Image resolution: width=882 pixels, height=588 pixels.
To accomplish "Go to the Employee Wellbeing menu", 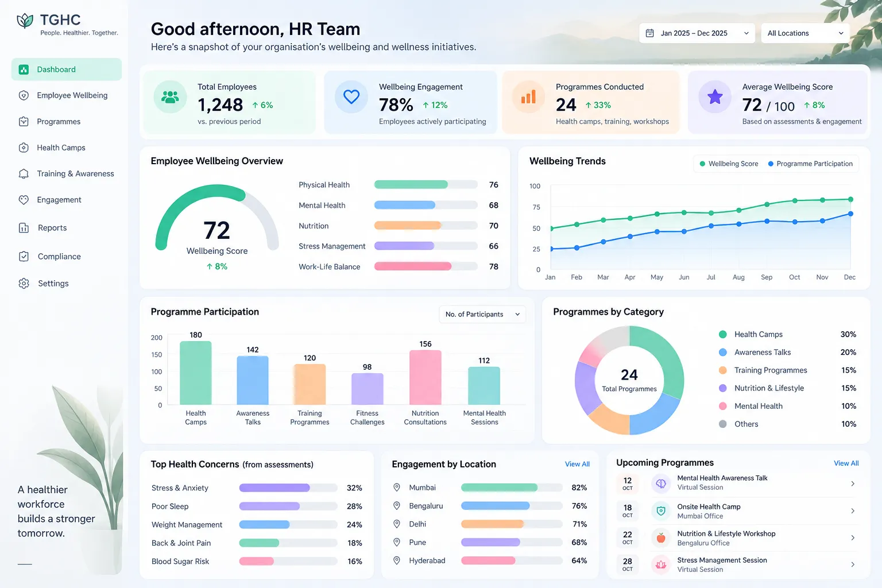I will point(67,95).
